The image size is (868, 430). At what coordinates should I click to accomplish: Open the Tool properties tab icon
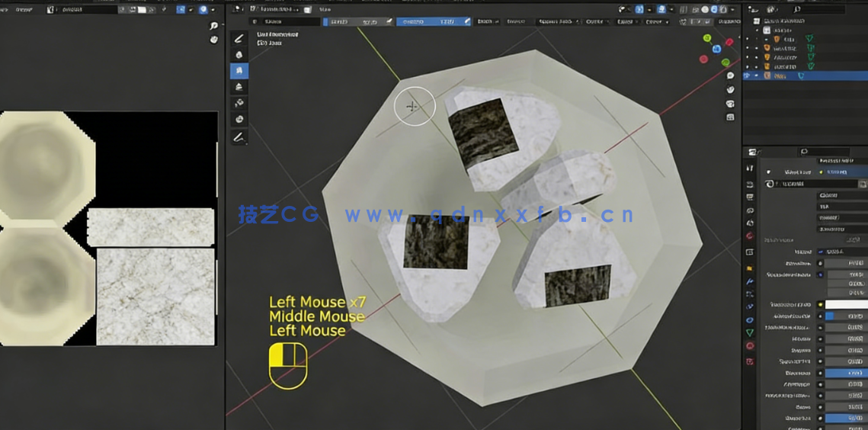[x=750, y=168]
